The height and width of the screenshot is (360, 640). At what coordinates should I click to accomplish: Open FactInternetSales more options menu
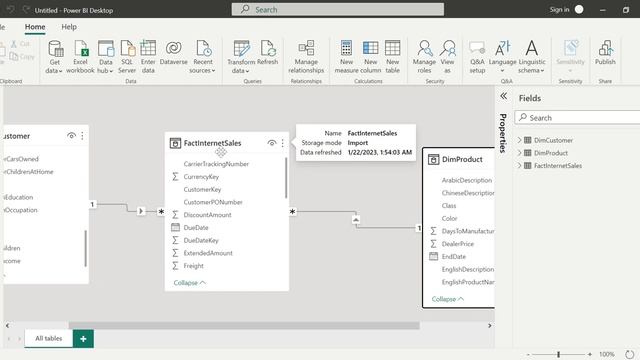click(x=282, y=143)
